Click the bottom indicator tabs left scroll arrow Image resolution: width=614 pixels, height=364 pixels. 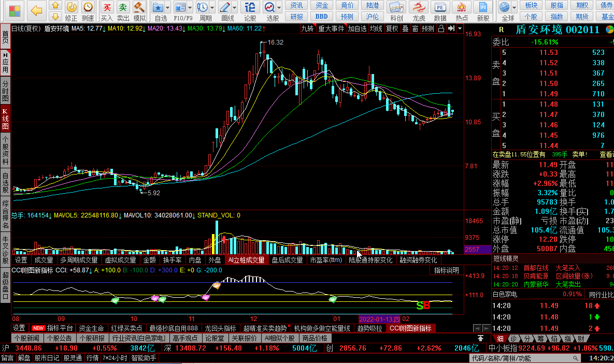(477, 328)
